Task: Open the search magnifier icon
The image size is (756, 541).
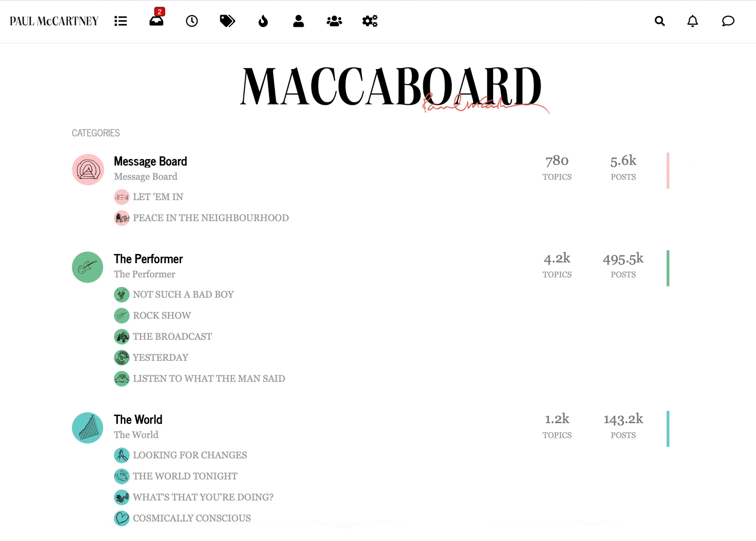Action: click(x=659, y=21)
